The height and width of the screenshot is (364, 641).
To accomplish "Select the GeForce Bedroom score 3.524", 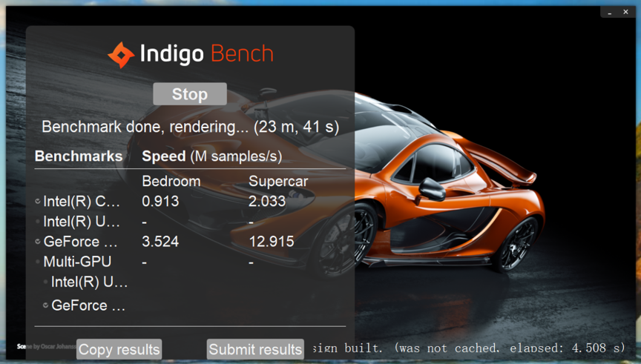I will pyautogui.click(x=160, y=242).
